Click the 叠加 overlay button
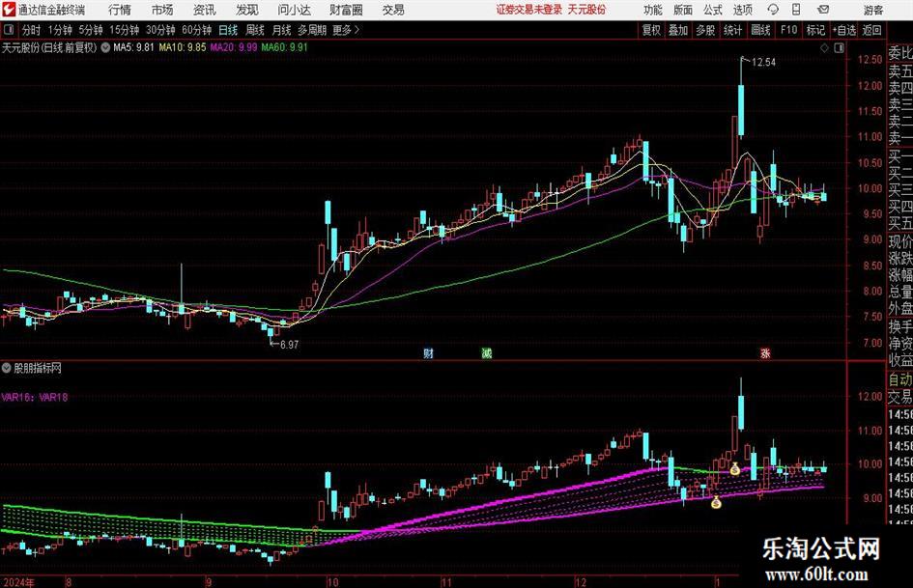 [x=678, y=30]
